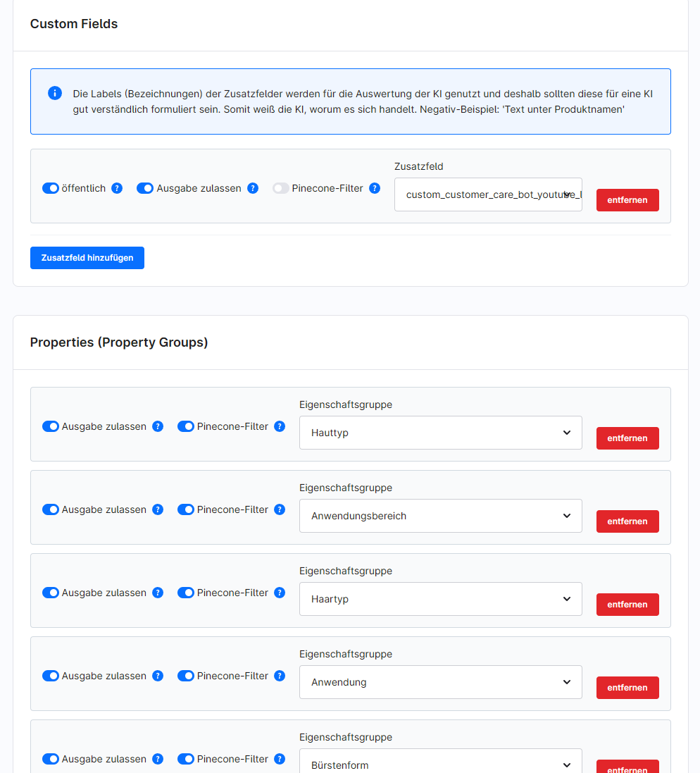The image size is (700, 773).
Task: Click the Zusatzfeld hinzufügen button
Action: 87,258
